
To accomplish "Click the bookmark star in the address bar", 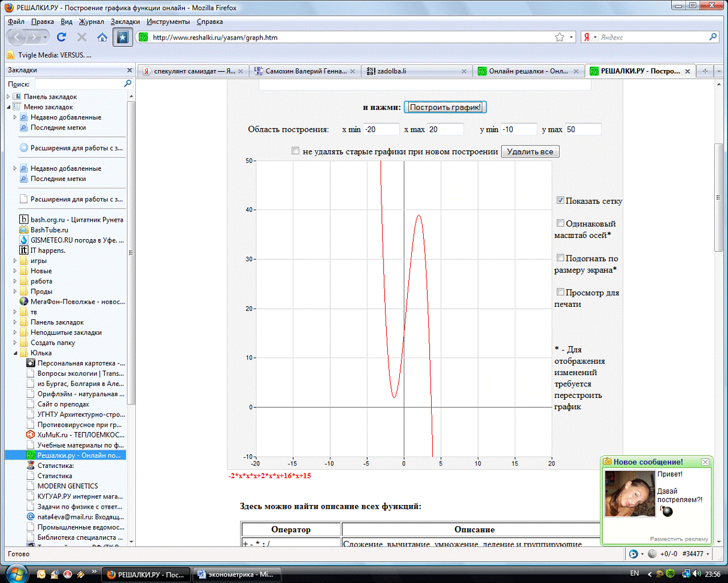I will click(559, 37).
